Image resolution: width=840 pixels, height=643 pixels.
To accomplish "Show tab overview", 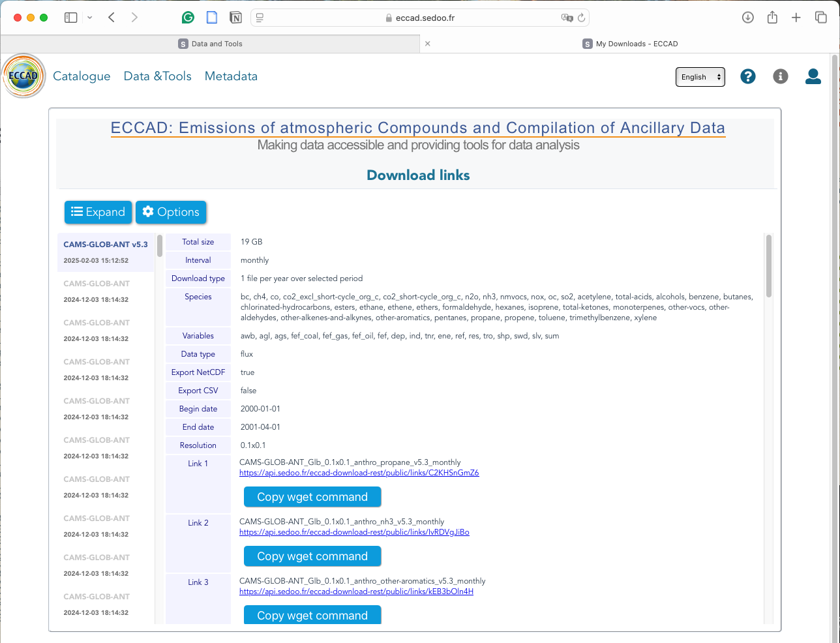I will 821,18.
